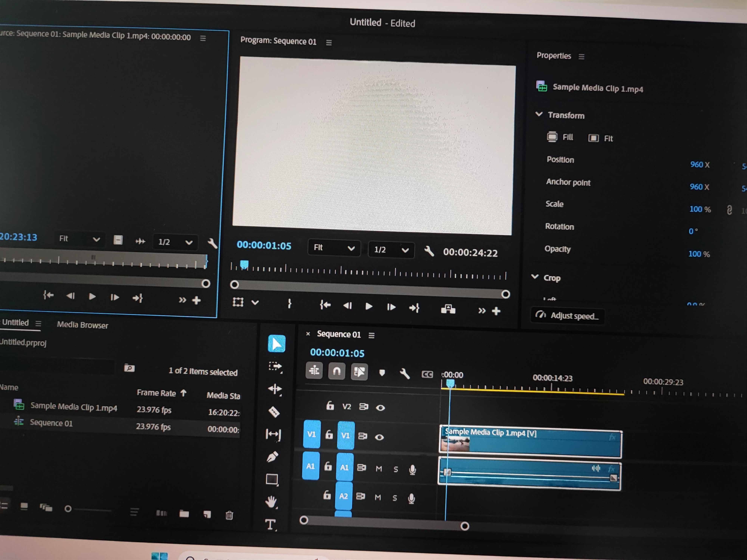Open timeline wrench display settings
747x560 pixels.
point(405,373)
